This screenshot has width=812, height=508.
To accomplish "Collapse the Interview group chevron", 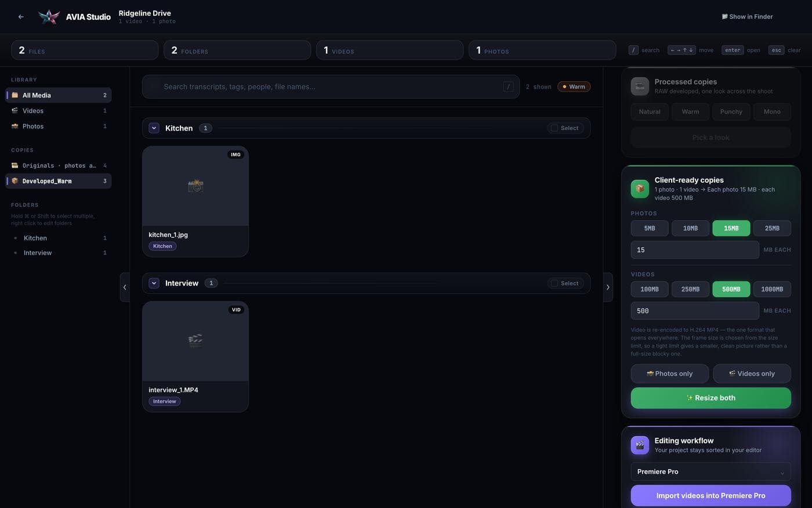I will click(x=154, y=283).
